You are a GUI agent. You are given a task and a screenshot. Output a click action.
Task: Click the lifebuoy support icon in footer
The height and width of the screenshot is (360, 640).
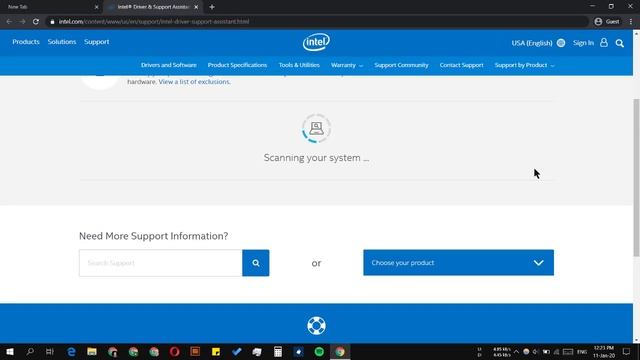coord(316,326)
